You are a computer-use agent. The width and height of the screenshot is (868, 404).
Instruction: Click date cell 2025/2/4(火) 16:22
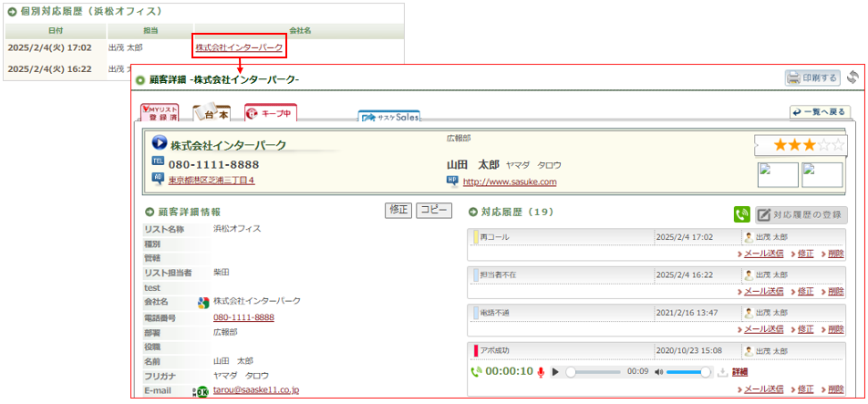pos(50,69)
